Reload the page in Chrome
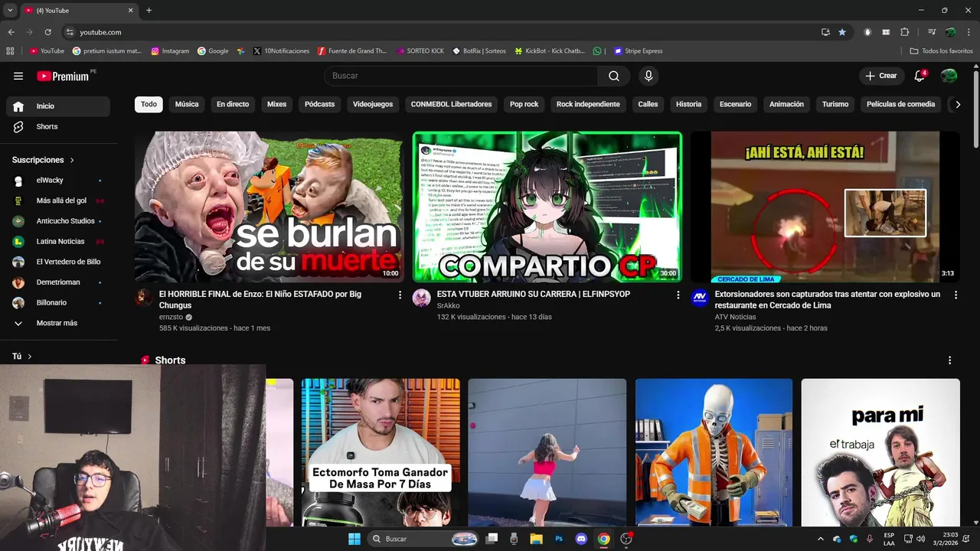Screen dimensions: 980x551 click(x=47, y=32)
